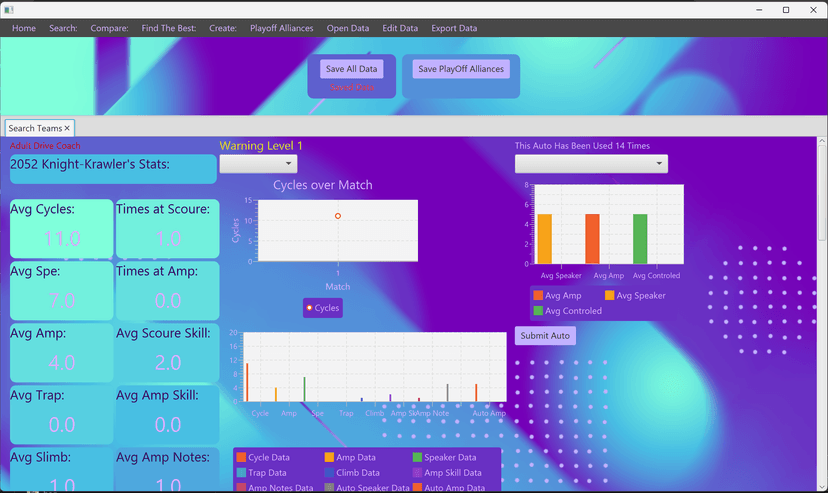Click the Avg Controled legend swatch
Image resolution: width=828 pixels, height=493 pixels.
point(538,311)
